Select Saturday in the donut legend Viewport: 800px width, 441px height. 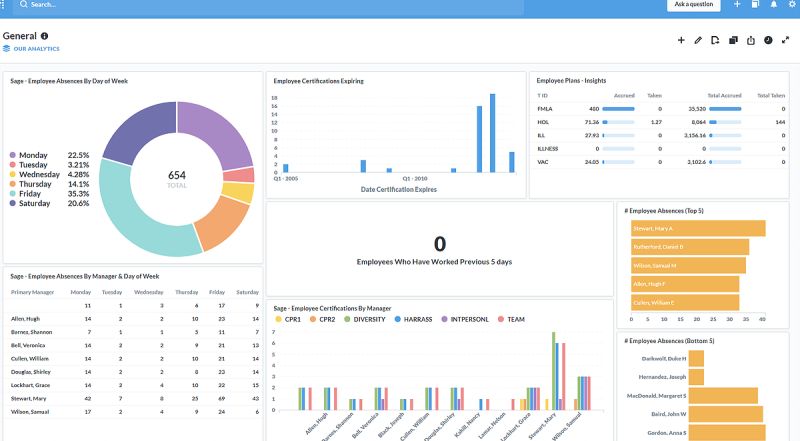30,203
